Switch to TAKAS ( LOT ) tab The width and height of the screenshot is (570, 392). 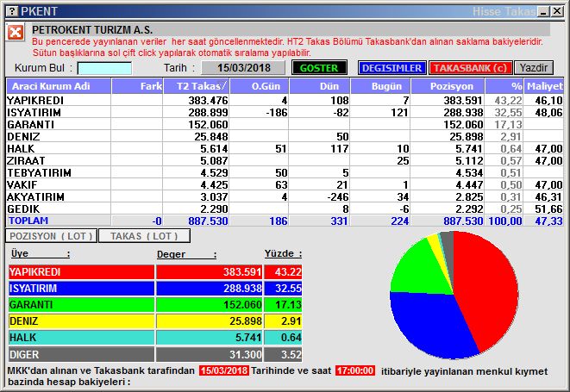[x=144, y=236]
